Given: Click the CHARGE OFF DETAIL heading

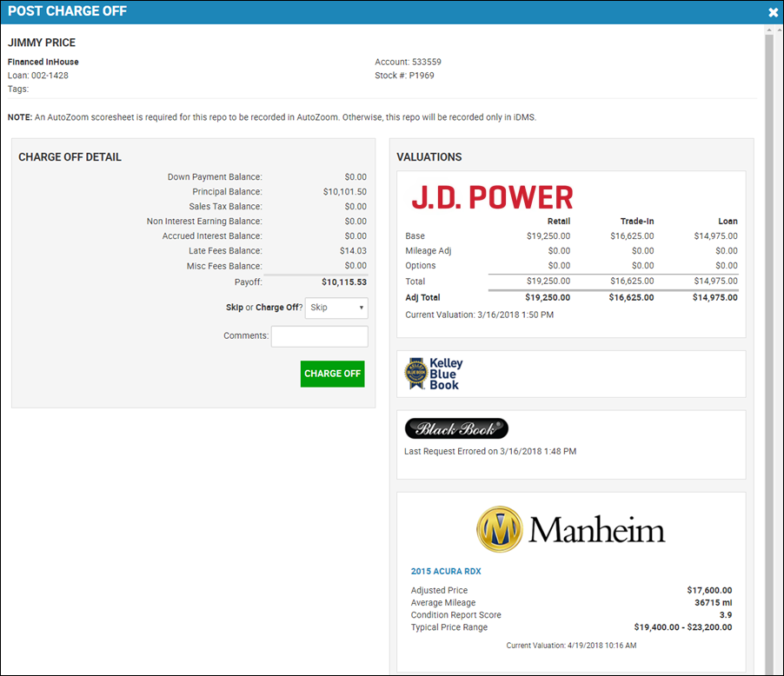Looking at the screenshot, I should (x=70, y=157).
